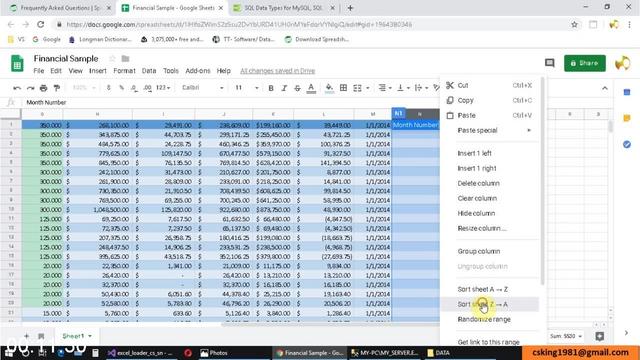Open the Borders tool

point(343,88)
